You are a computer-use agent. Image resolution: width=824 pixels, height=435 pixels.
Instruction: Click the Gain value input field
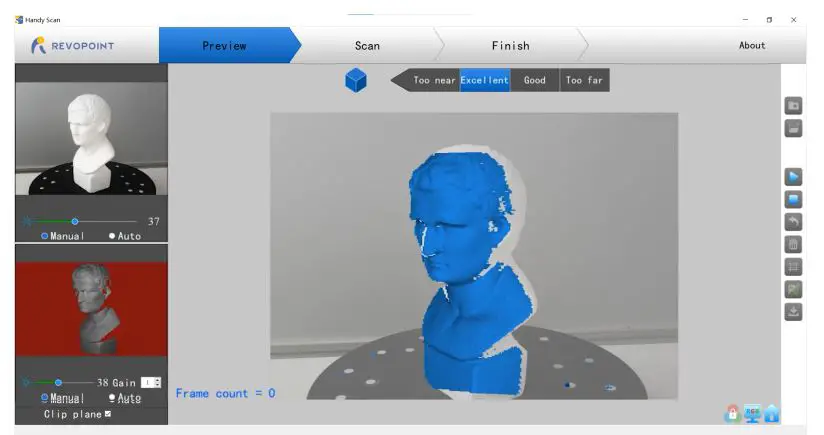coord(148,383)
